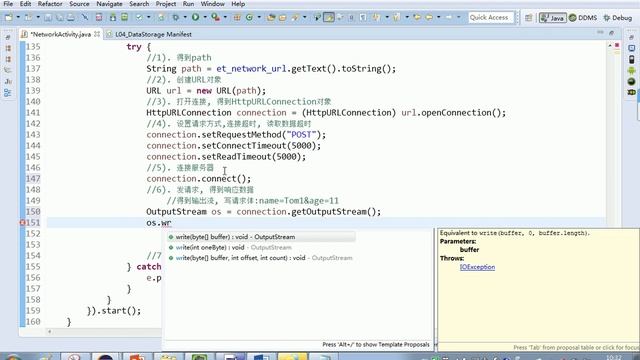Open the Navigate menu
Screen dimensions: 640x360
pyautogui.click(x=109, y=4)
